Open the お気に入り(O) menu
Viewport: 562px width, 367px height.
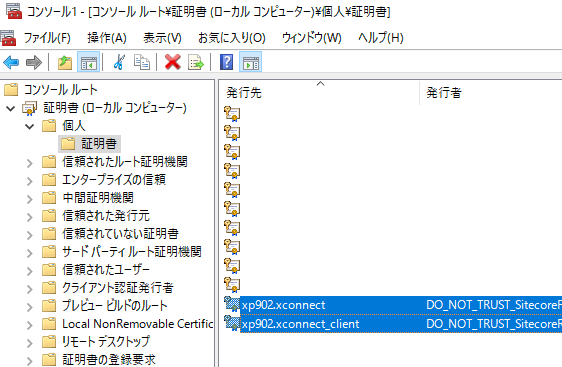coord(232,38)
